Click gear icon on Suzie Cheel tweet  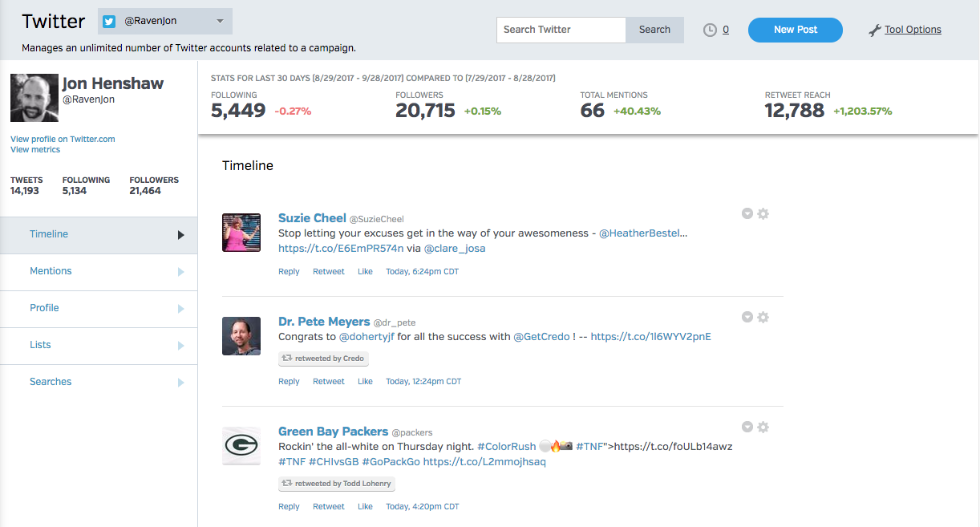(763, 214)
